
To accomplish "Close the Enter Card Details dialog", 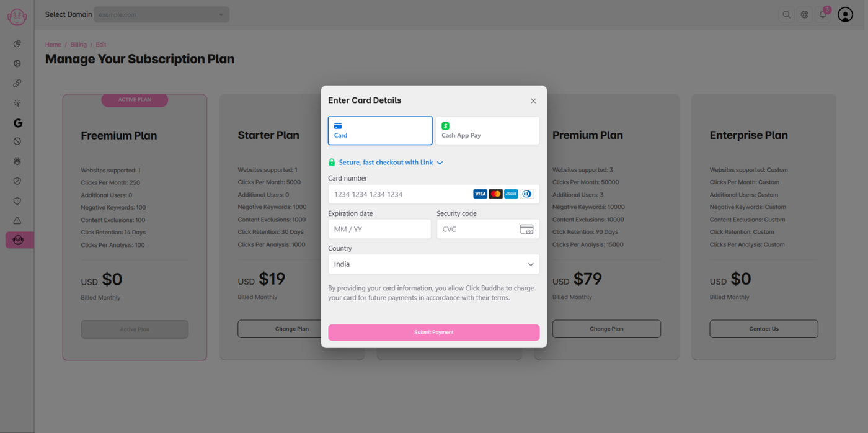I will coord(533,100).
